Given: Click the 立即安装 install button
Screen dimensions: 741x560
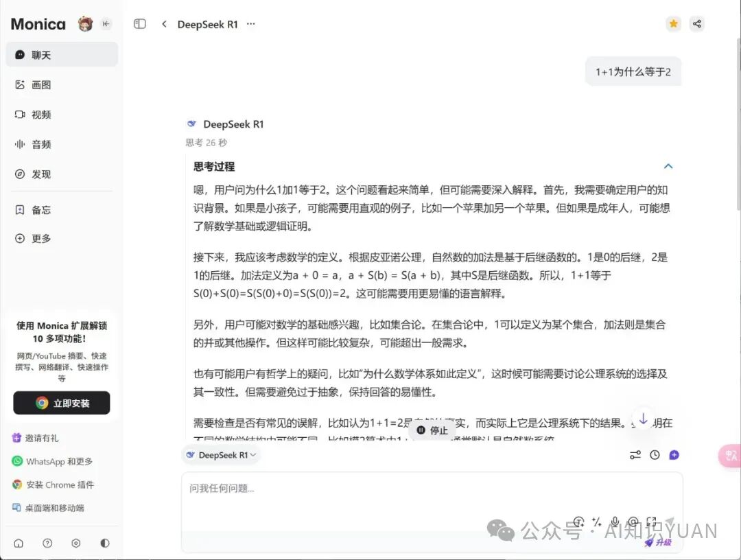Looking at the screenshot, I should tap(62, 403).
